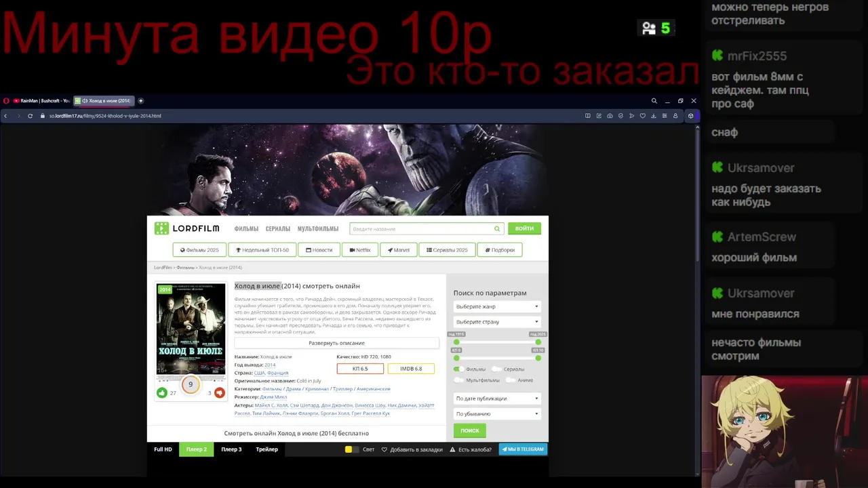Click the IMDB 6.8 rating box
Viewport: 868px width, 488px height.
tap(411, 369)
